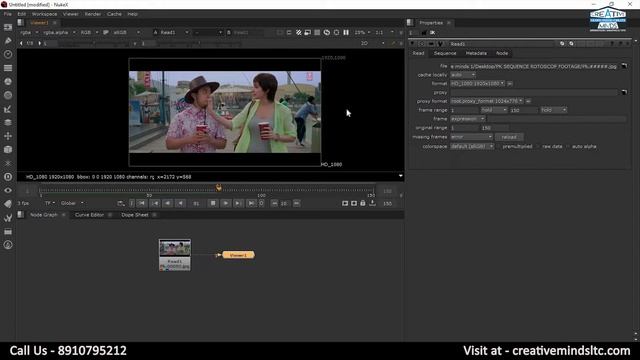Click the file browse icon next to file path
Viewport: 640px width, 360px height.
[x=624, y=66]
